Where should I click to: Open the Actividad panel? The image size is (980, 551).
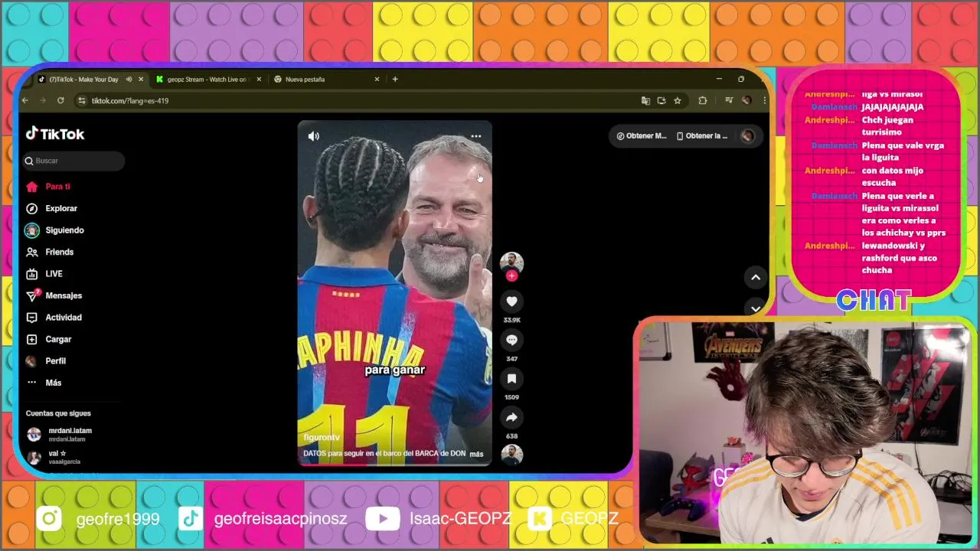coord(63,318)
